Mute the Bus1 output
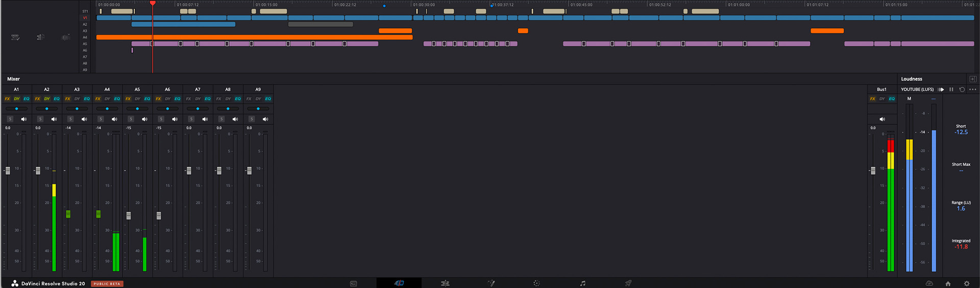This screenshot has height=288, width=980. pyautogui.click(x=882, y=119)
